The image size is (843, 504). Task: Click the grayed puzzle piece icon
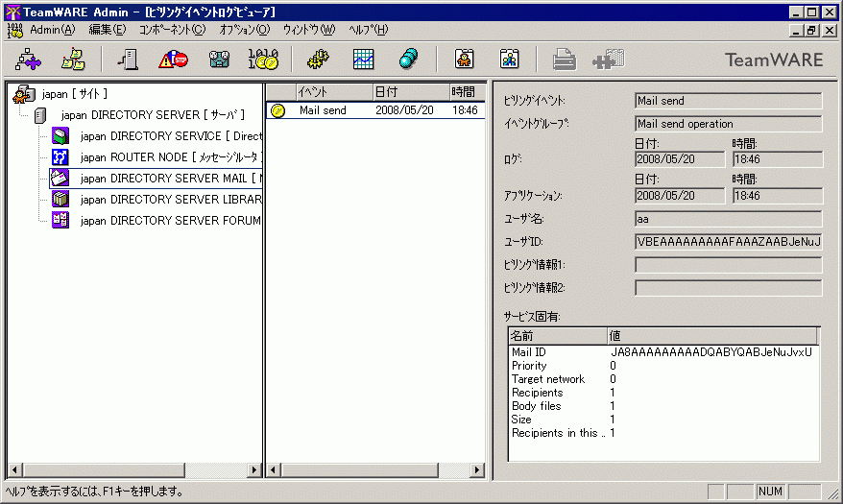tap(609, 60)
